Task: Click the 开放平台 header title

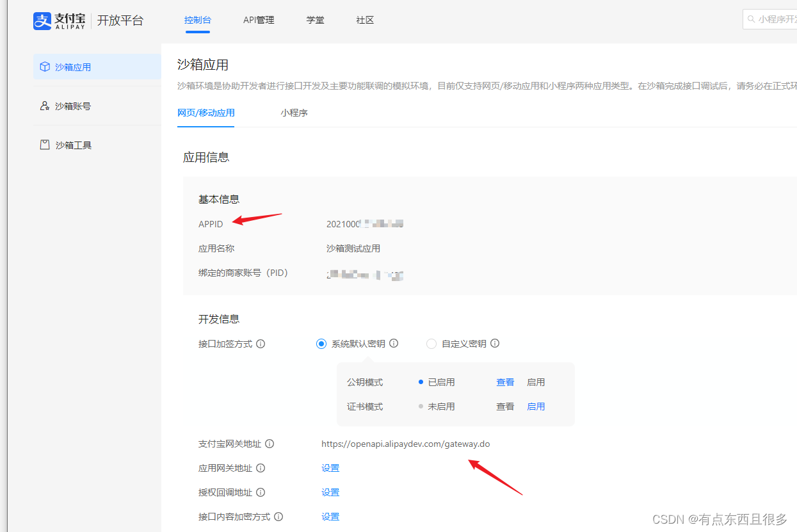Action: [x=120, y=20]
